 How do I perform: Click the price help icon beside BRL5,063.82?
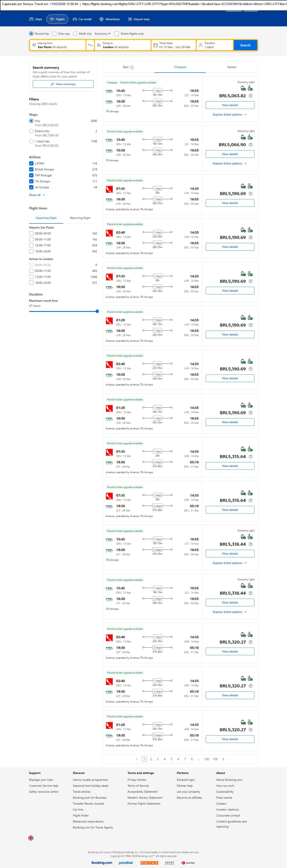pos(250,96)
